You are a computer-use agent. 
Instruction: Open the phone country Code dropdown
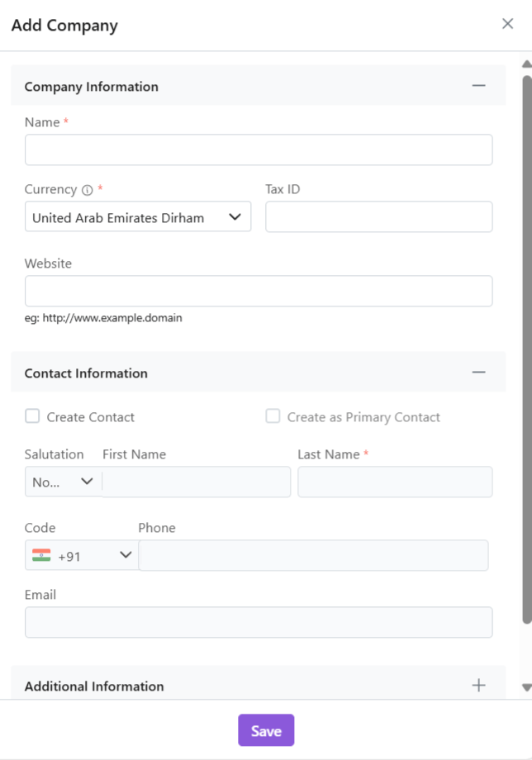(x=82, y=556)
